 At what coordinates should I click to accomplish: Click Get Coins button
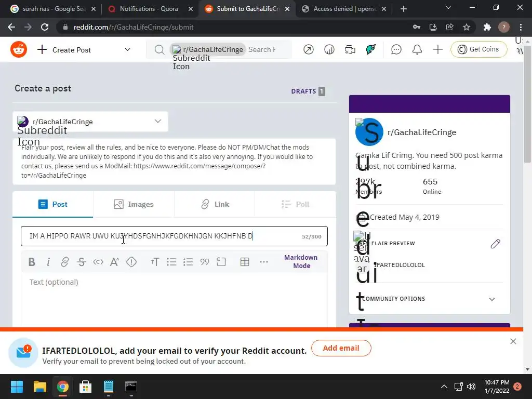478,49
